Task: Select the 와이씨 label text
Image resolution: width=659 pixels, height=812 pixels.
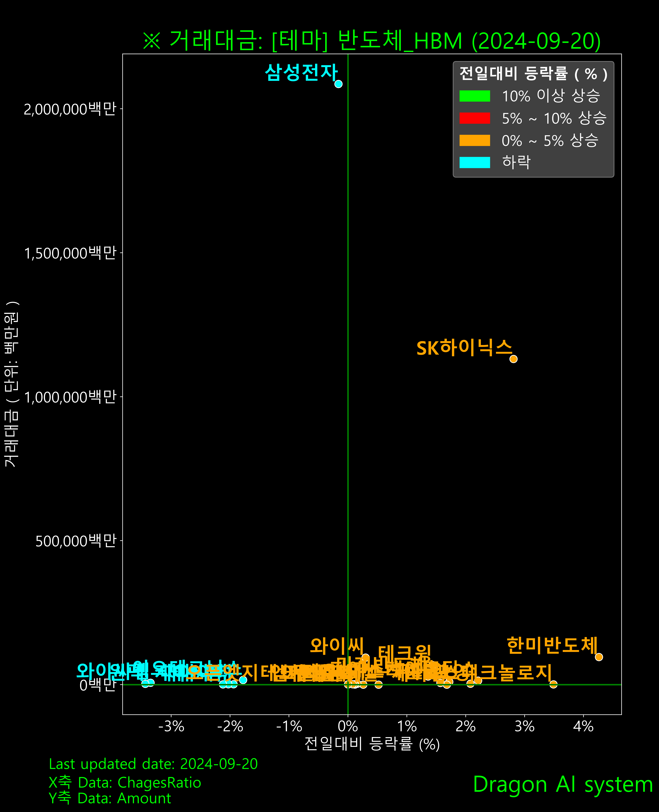Action: pos(337,646)
